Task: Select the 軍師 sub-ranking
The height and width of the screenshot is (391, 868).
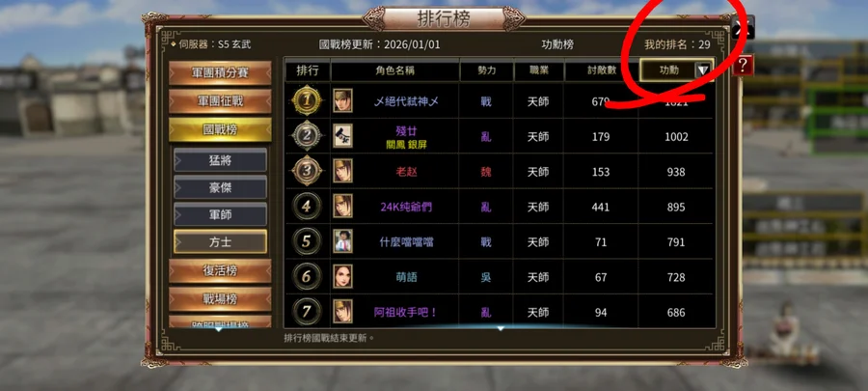Action: [220, 215]
